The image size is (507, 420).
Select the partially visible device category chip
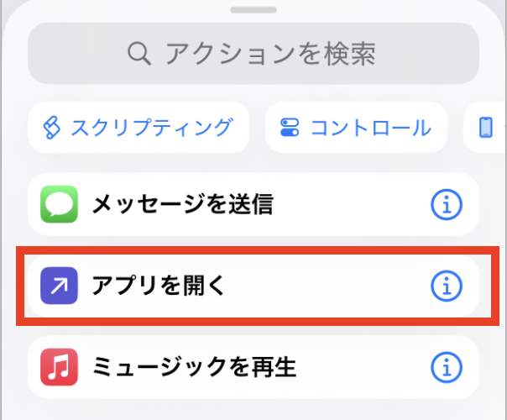coord(486,128)
